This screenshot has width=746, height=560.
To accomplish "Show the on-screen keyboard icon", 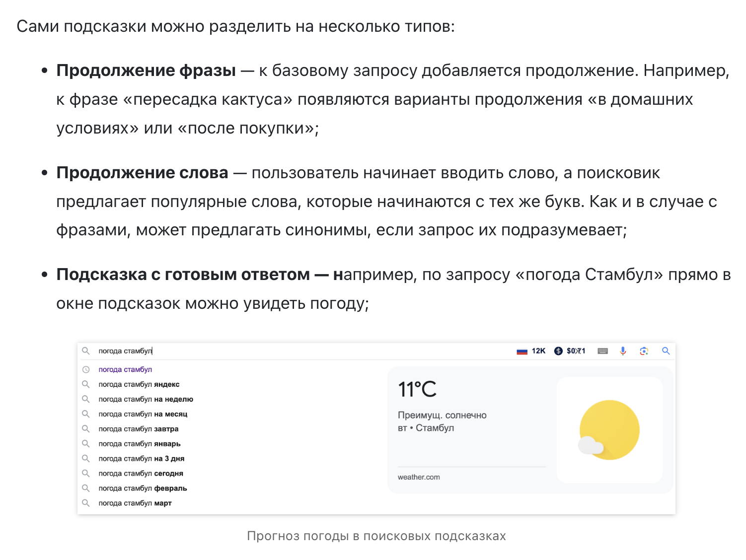I will 602,351.
